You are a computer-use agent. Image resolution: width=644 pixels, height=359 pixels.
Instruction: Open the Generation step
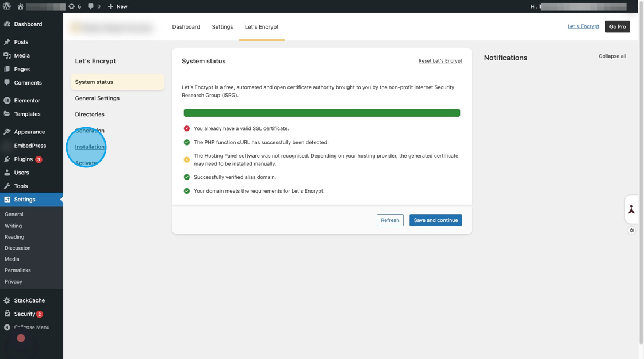(x=90, y=131)
